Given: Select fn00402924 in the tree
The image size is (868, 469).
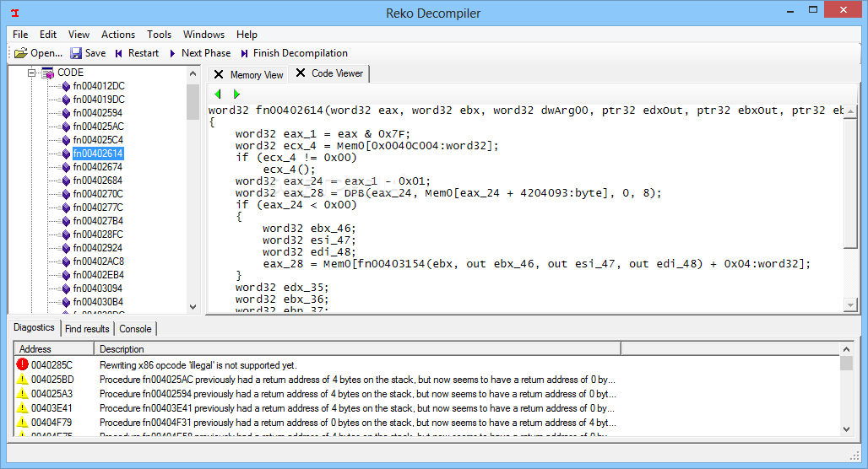Looking at the screenshot, I should pos(98,248).
